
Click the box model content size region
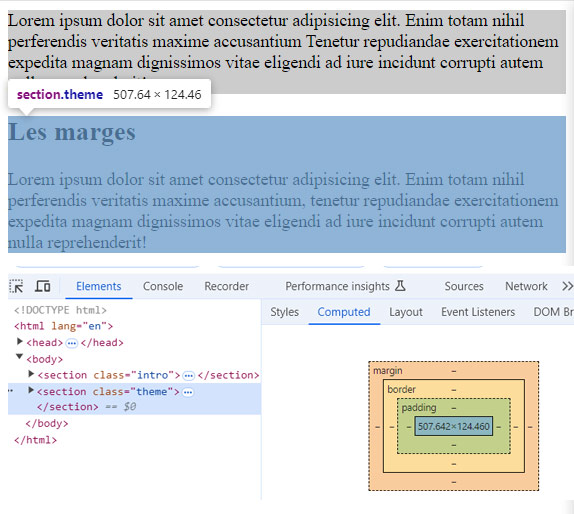click(454, 427)
